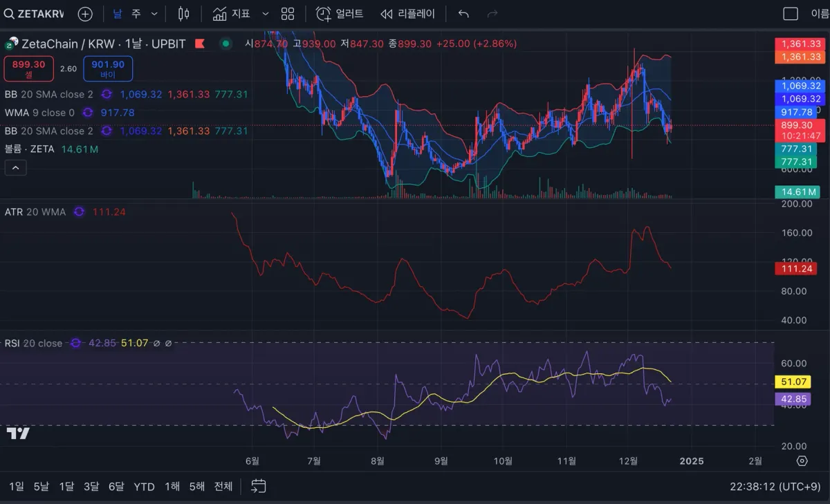Screen dimensions: 830x504
Task: Click the blue 901.90 buy button
Action: click(x=108, y=68)
